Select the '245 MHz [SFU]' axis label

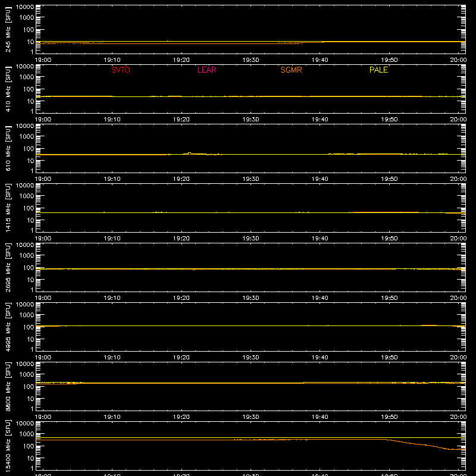[8, 29]
